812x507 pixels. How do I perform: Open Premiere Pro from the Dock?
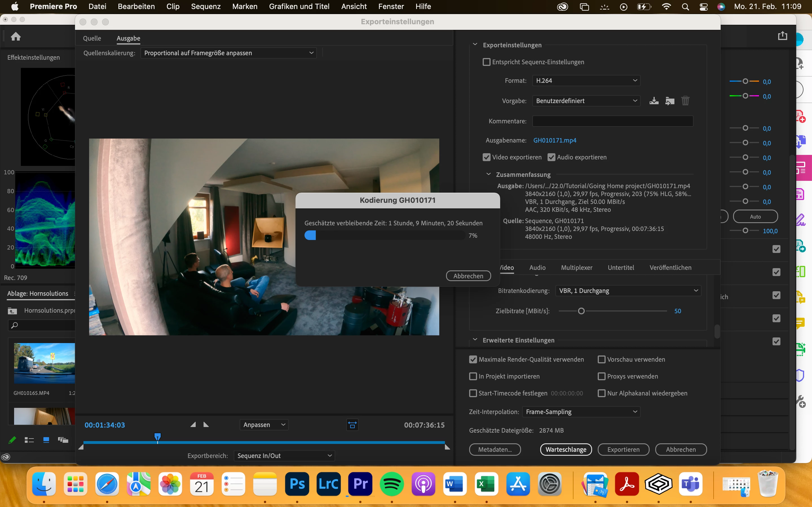360,484
